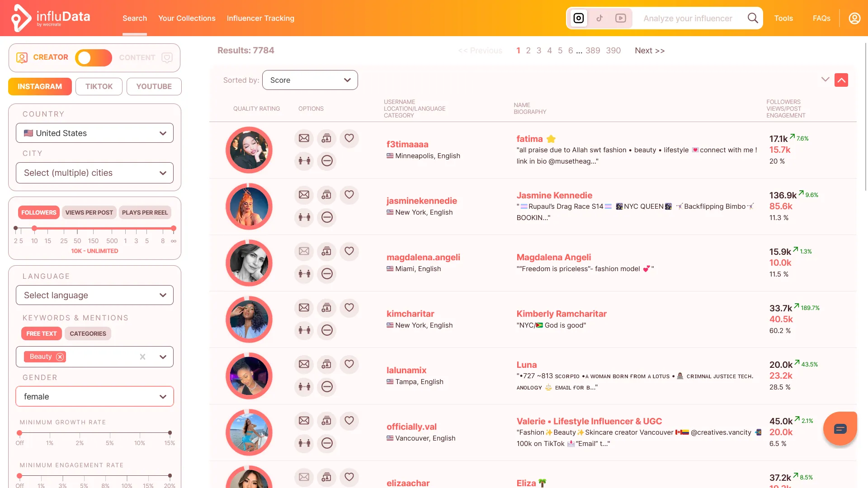The width and height of the screenshot is (868, 488).
Task: Switch to the CREATOR search mode
Action: [x=42, y=57]
